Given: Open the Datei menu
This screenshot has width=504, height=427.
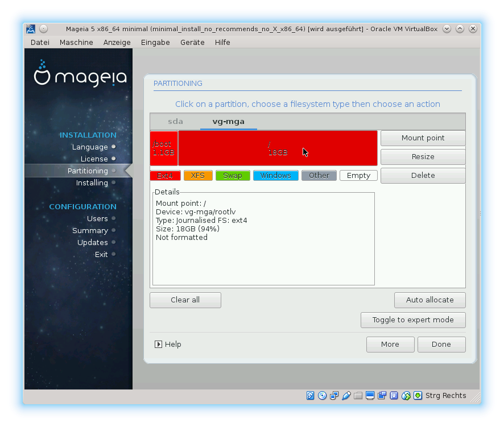Looking at the screenshot, I should coord(40,43).
